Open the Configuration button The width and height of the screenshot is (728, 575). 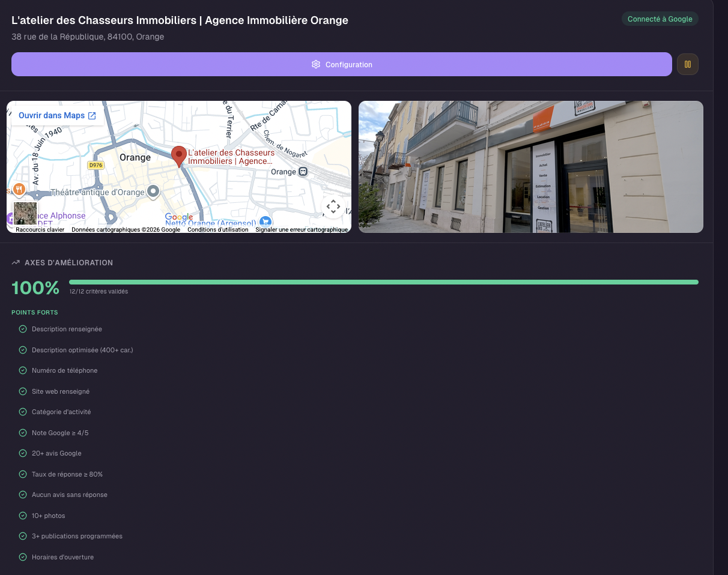point(341,64)
